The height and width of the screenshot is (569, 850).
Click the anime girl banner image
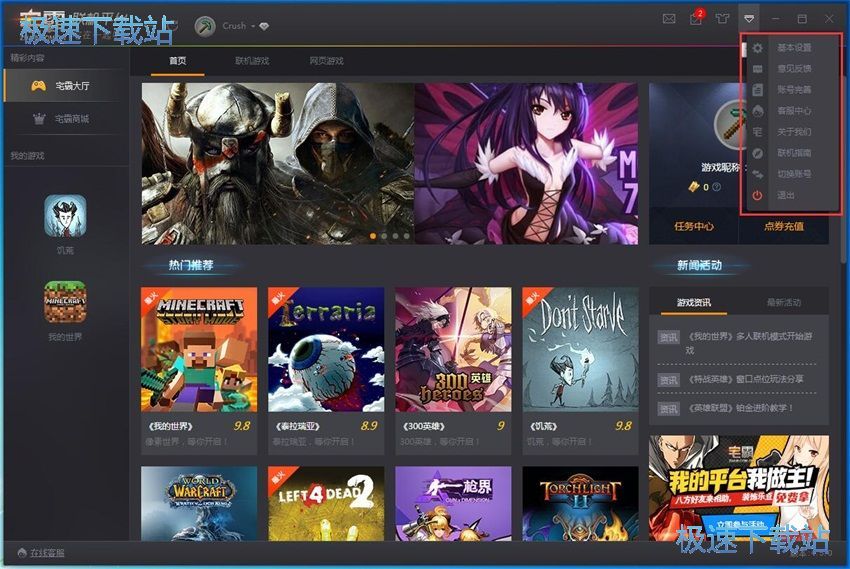(x=526, y=163)
